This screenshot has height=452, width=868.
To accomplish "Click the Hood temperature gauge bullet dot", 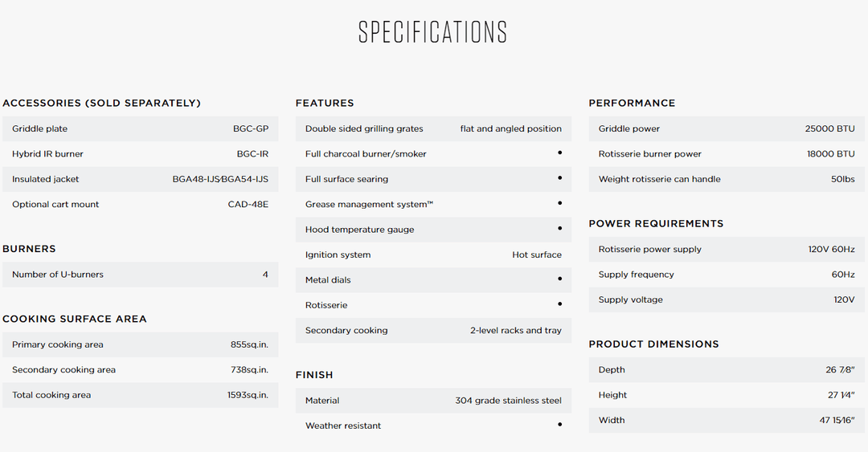I will click(559, 229).
